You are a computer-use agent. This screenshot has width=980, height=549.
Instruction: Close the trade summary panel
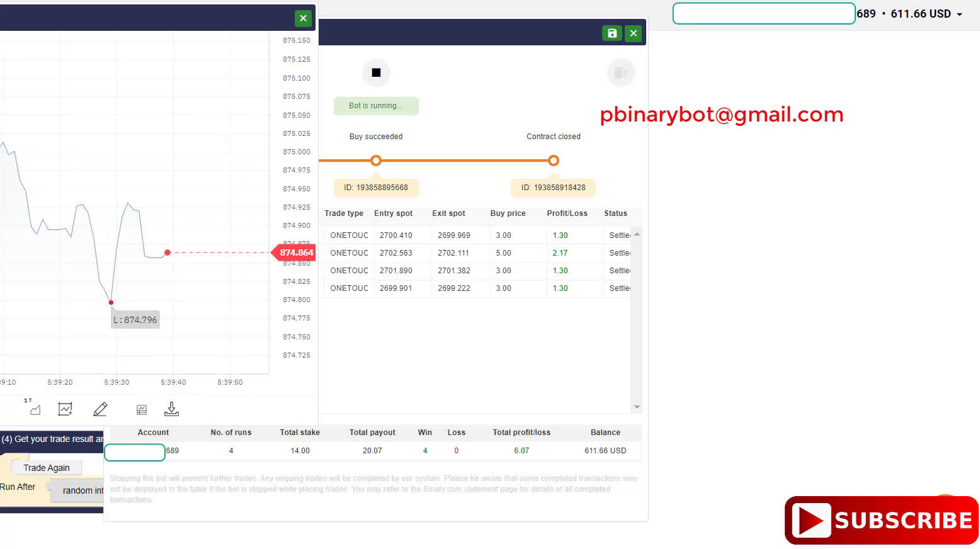point(634,33)
